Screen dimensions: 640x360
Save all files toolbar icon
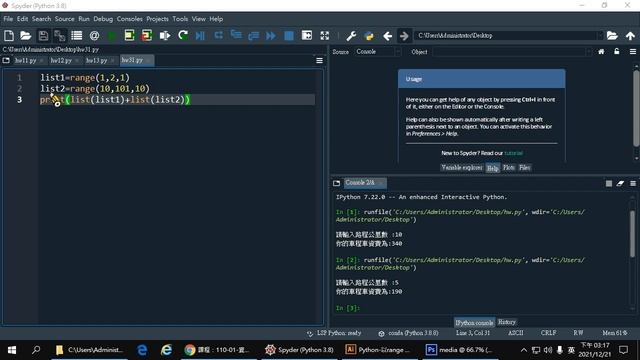(x=60, y=36)
